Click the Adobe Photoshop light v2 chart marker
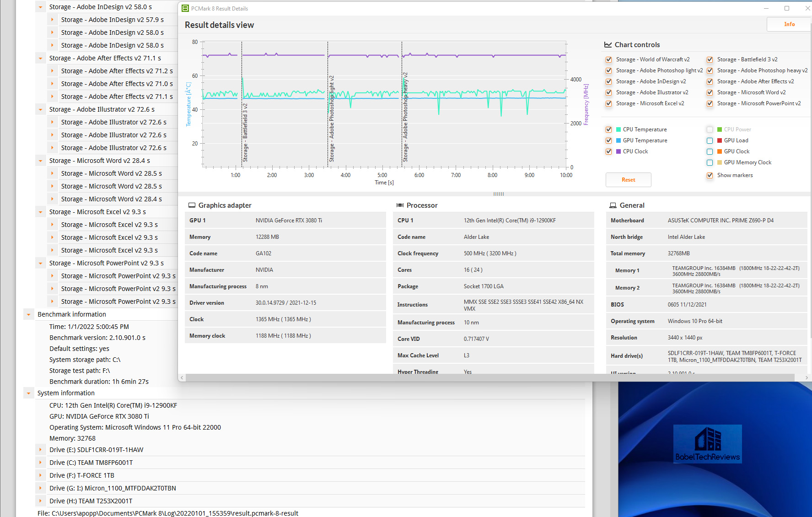The height and width of the screenshot is (517, 812). tap(328, 104)
